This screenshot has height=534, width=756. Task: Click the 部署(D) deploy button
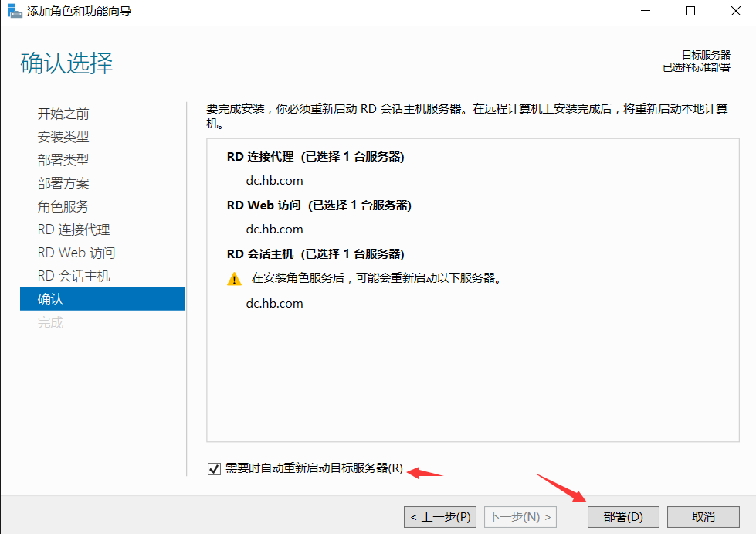[623, 517]
